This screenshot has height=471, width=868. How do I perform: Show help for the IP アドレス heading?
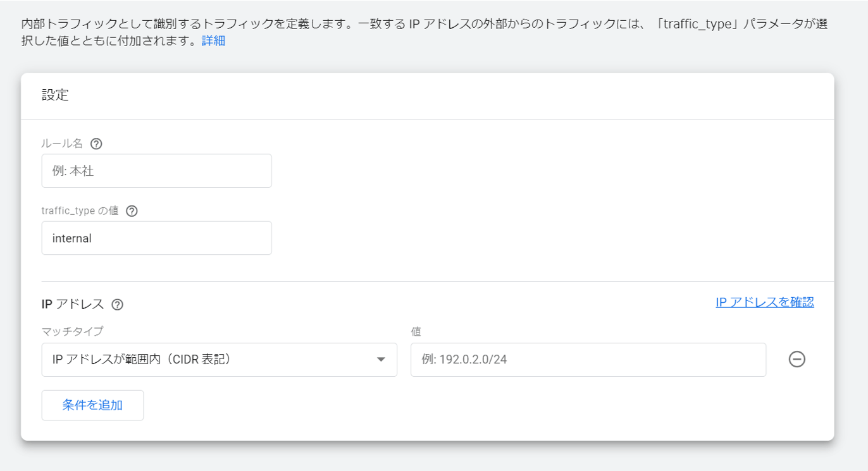(x=117, y=305)
